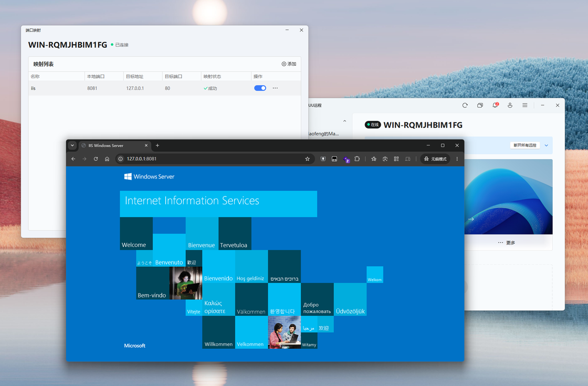Screen dimensions: 588x386
Task: Select the iis mapping name cell
Action: 34,88
